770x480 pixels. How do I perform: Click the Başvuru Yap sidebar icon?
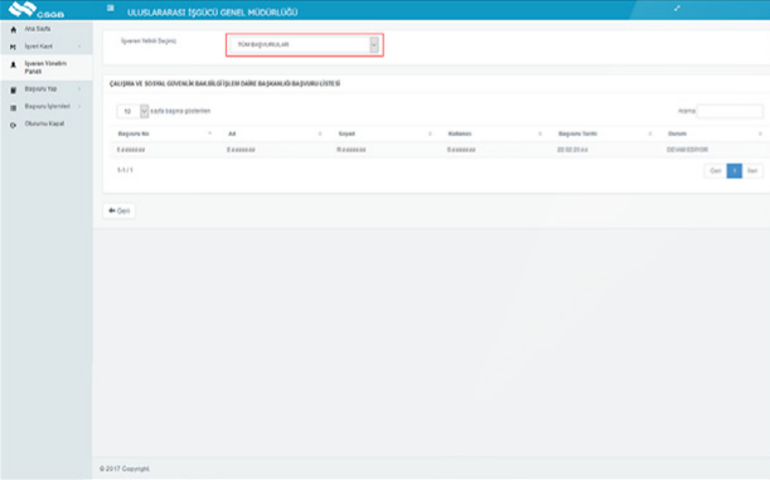[13, 90]
